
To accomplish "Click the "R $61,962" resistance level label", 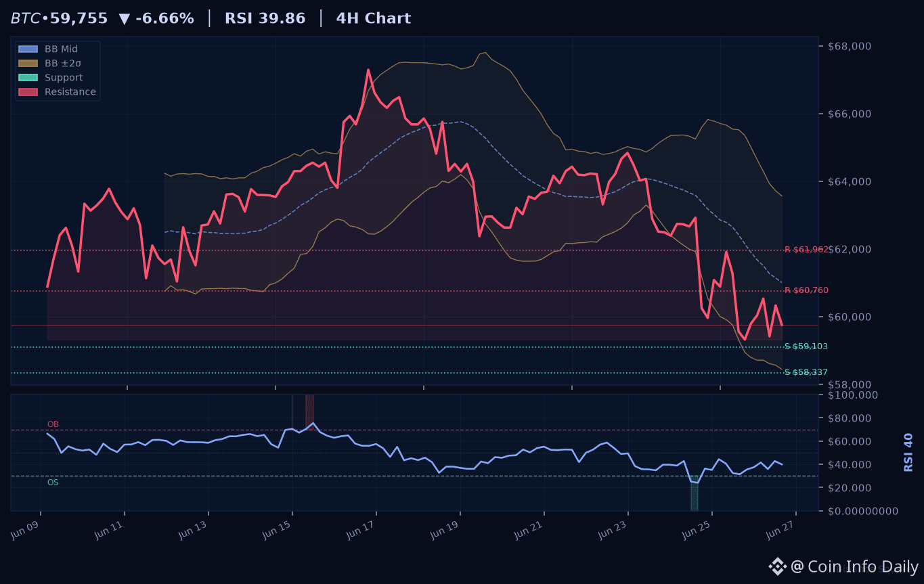I will 806,250.
